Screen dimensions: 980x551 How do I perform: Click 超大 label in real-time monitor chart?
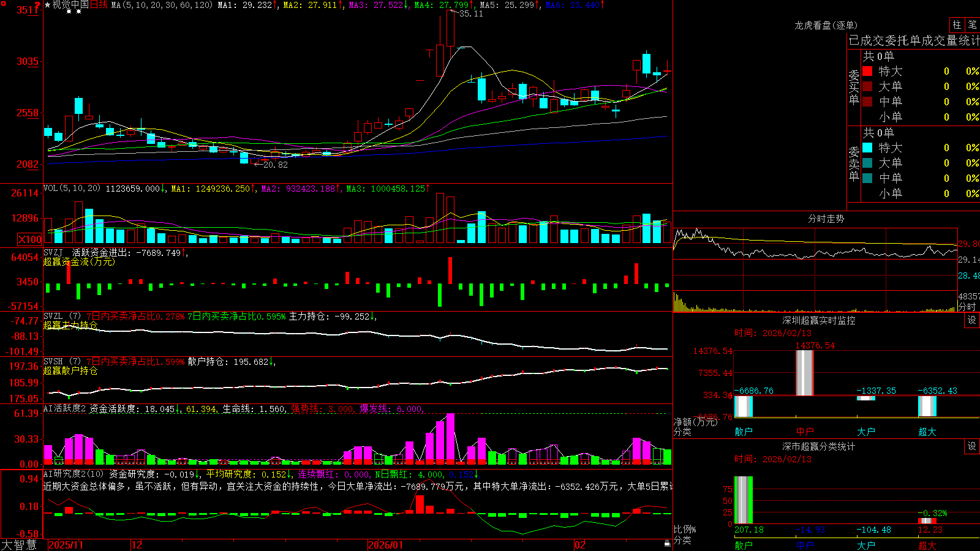927,432
